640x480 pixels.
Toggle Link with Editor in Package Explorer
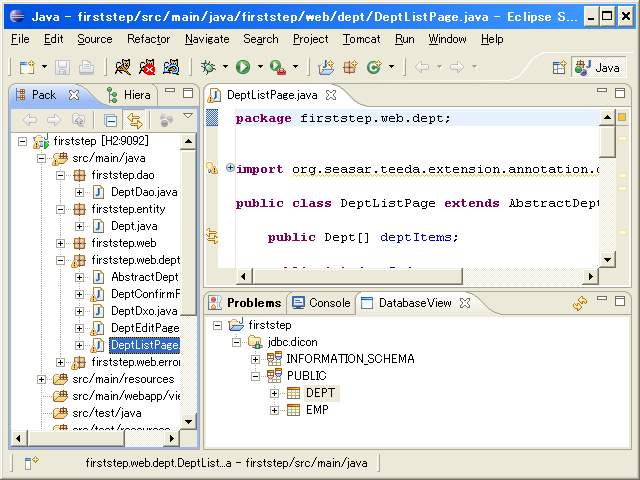(134, 120)
